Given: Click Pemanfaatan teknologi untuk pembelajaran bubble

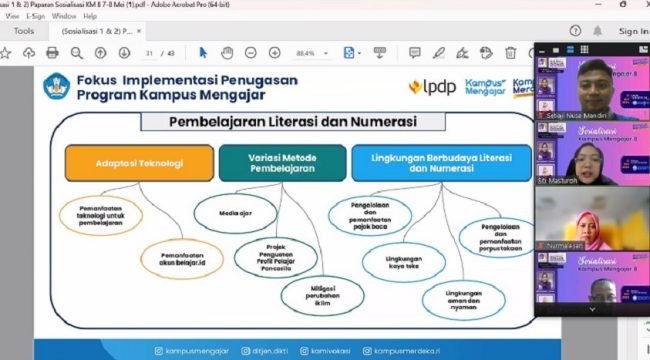Looking at the screenshot, I should [101, 216].
